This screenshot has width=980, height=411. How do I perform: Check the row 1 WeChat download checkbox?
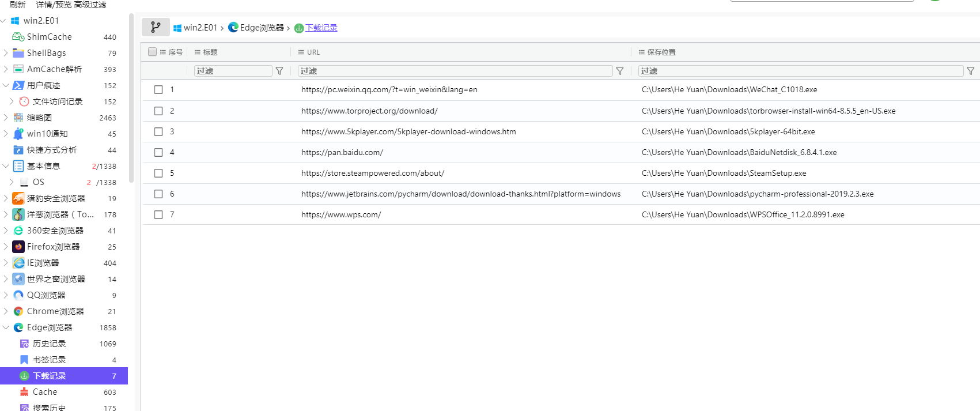click(x=158, y=90)
